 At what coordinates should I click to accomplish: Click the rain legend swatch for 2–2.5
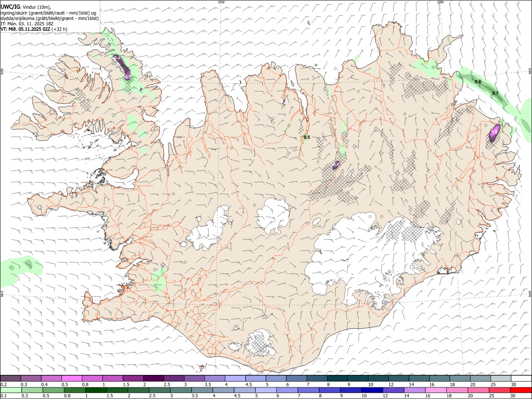(x=138, y=390)
